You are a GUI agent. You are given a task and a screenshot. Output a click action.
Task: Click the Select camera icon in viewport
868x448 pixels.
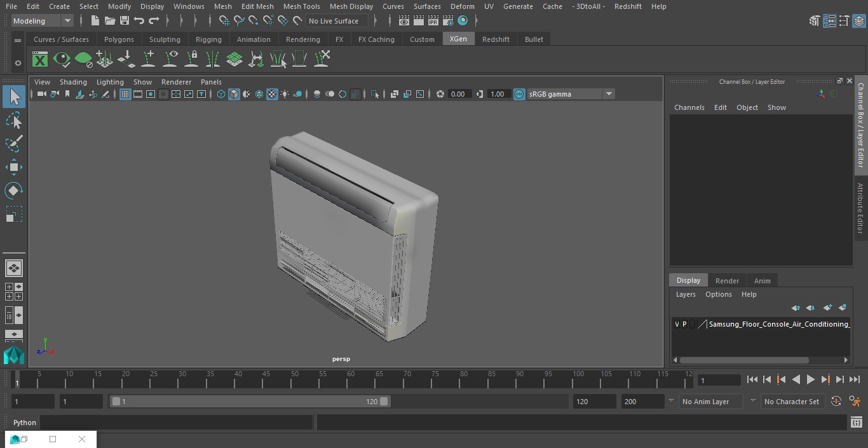point(41,94)
